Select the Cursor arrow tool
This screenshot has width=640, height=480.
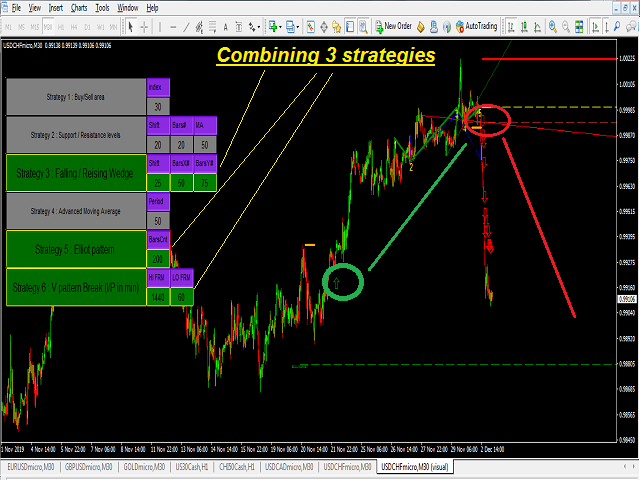click(131, 27)
